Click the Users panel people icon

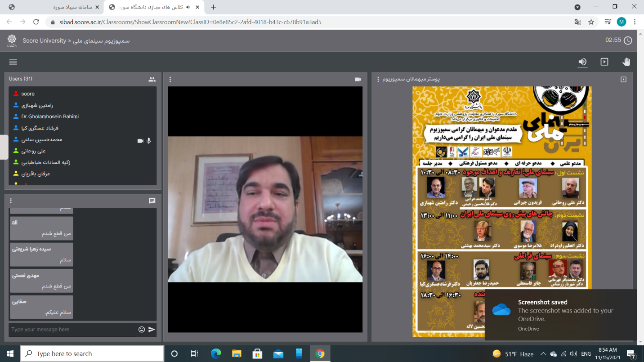[152, 79]
